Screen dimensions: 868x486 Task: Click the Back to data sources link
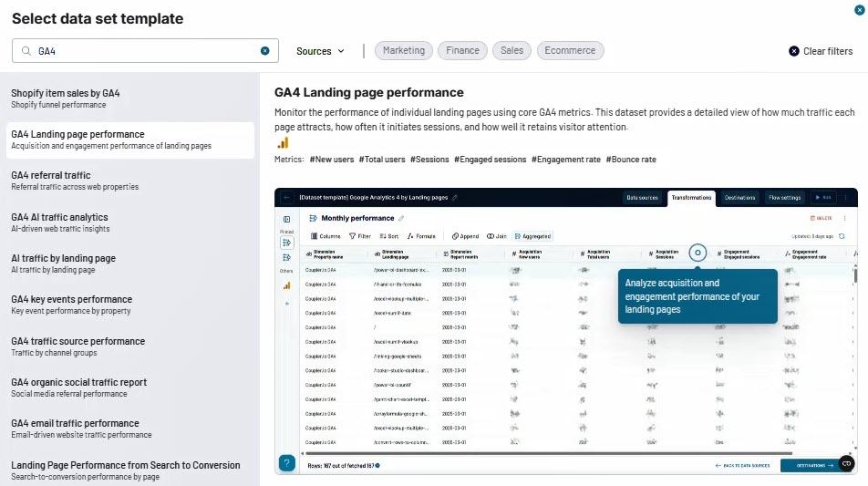[742, 466]
